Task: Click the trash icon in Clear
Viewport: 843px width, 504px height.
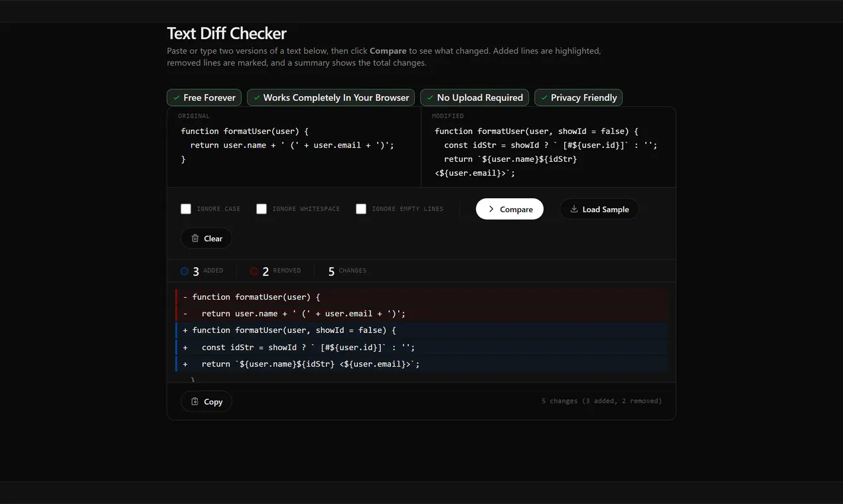Action: coord(195,238)
